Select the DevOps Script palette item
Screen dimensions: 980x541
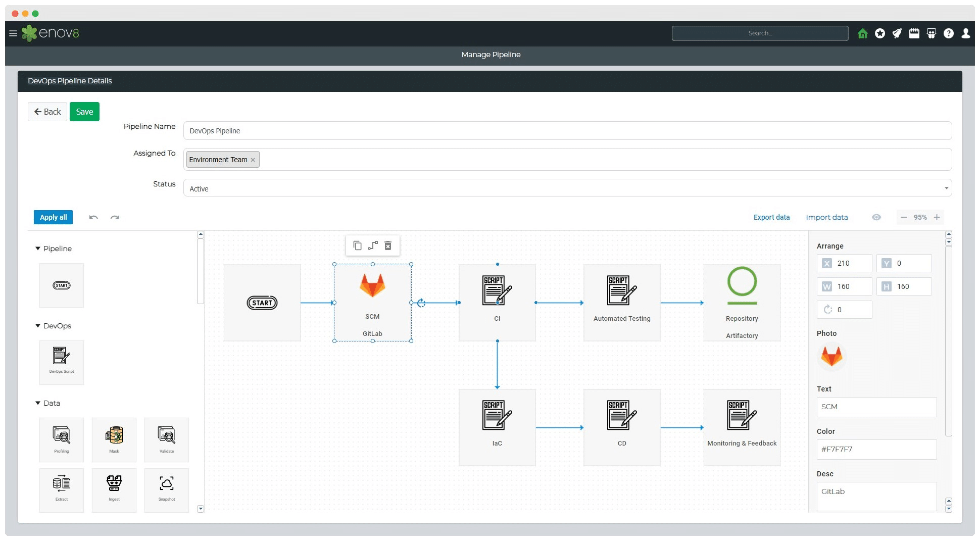tap(62, 362)
